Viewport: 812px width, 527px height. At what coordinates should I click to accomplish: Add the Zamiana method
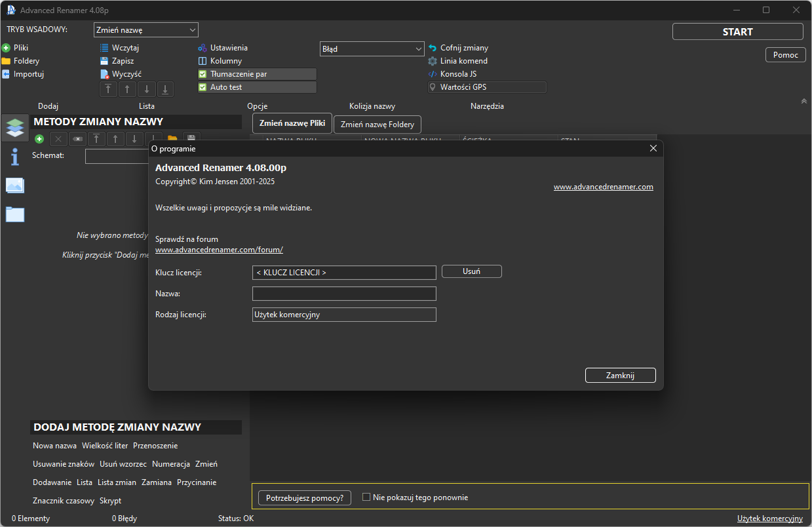(157, 482)
